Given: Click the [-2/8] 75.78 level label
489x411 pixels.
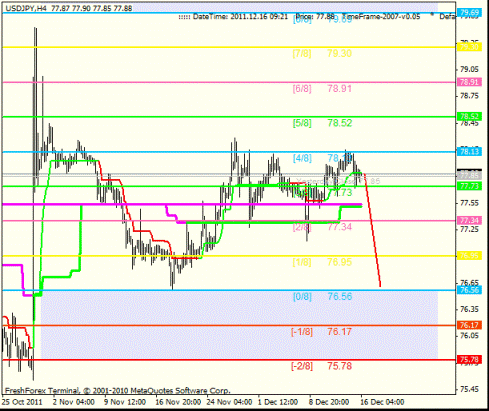Looking at the screenshot, I should pos(321,366).
